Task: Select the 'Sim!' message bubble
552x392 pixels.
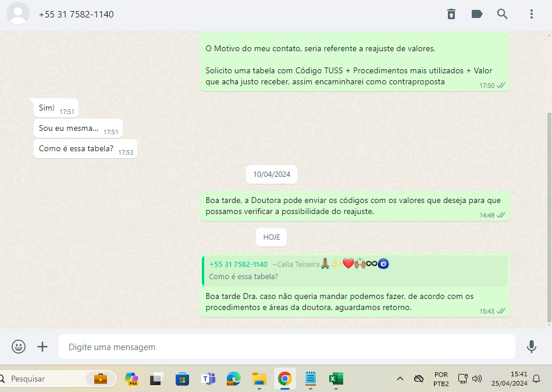Action: click(56, 108)
